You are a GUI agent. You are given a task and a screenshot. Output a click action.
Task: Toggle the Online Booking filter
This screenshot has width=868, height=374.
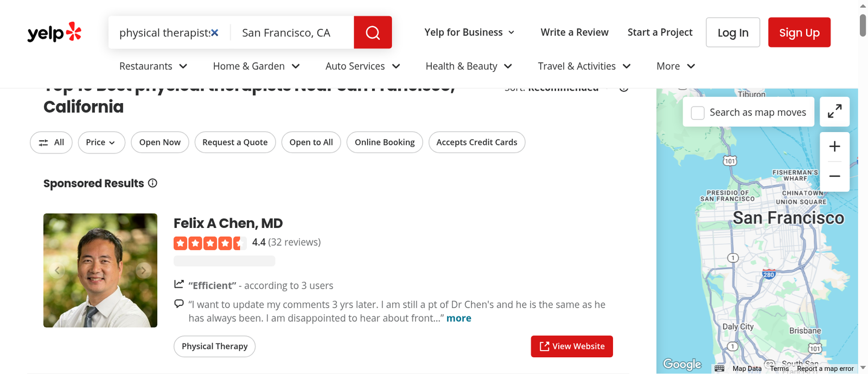385,142
